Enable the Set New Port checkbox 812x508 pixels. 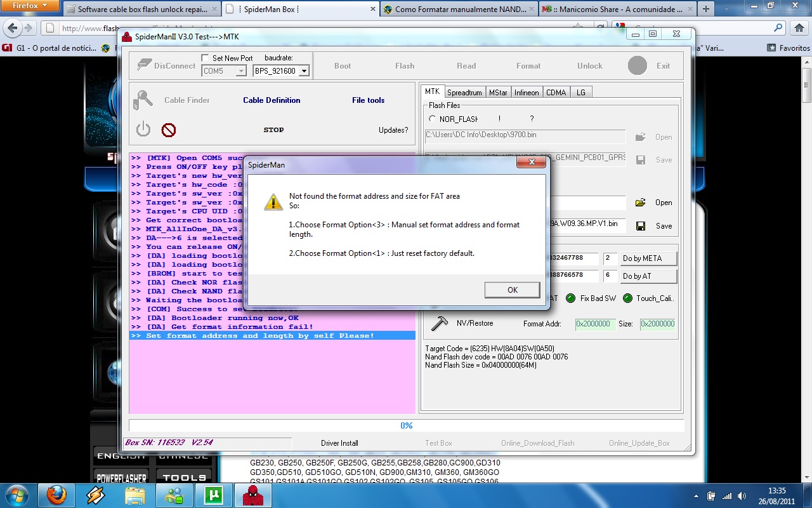[x=205, y=58]
